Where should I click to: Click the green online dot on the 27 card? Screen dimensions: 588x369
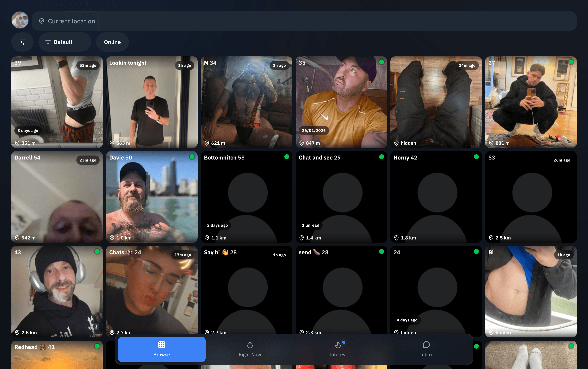click(x=571, y=62)
